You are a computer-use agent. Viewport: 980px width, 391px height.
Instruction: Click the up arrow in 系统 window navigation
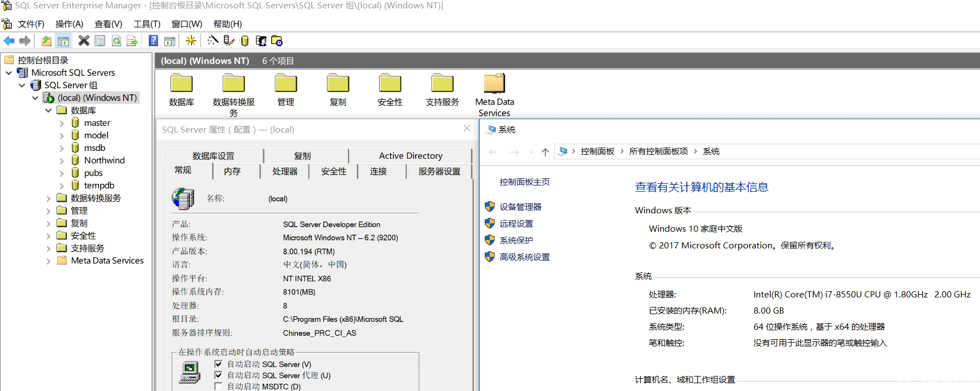[545, 151]
